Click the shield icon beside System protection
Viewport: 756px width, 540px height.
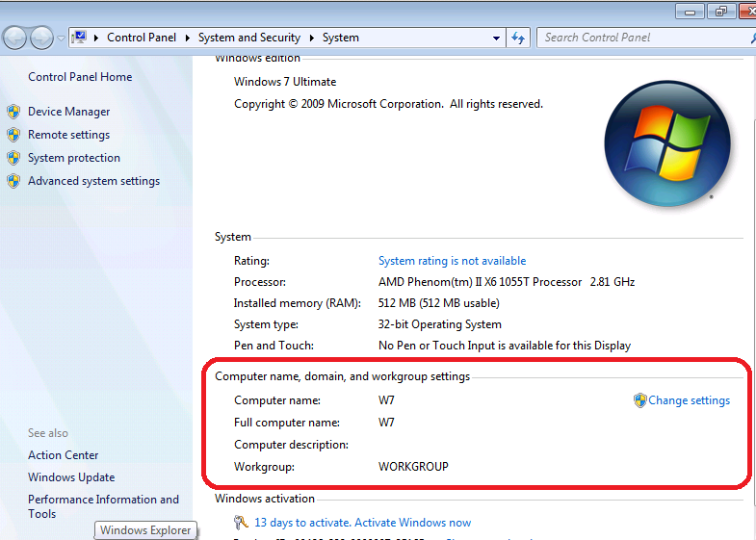click(x=13, y=158)
